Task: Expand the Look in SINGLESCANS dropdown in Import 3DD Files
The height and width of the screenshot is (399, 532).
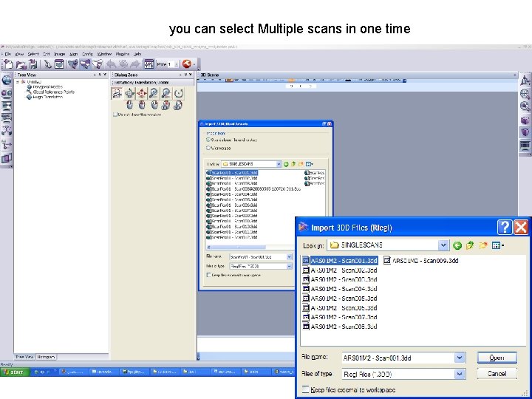Action: (443, 245)
